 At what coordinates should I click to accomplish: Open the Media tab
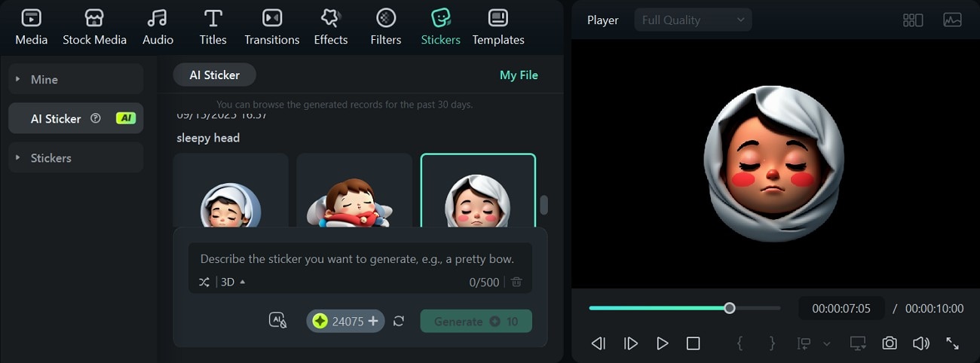point(32,27)
